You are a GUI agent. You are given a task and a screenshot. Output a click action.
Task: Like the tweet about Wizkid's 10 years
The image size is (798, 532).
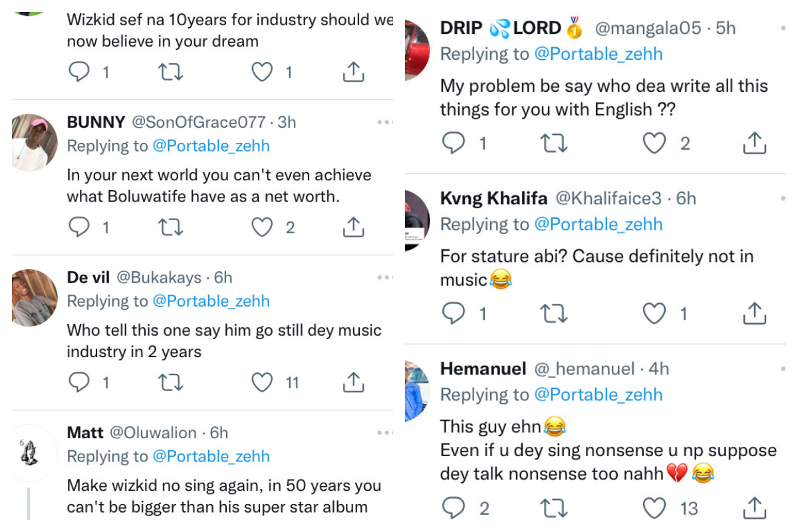[x=262, y=72]
